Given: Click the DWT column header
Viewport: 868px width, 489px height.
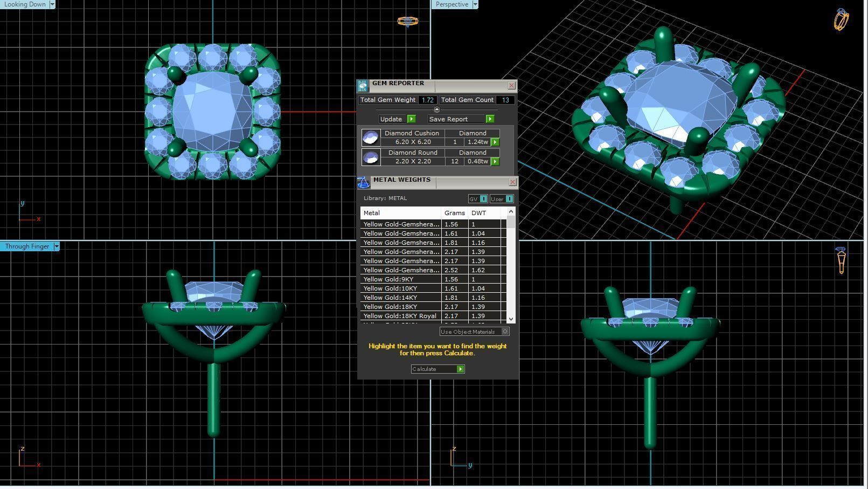Looking at the screenshot, I should 484,213.
